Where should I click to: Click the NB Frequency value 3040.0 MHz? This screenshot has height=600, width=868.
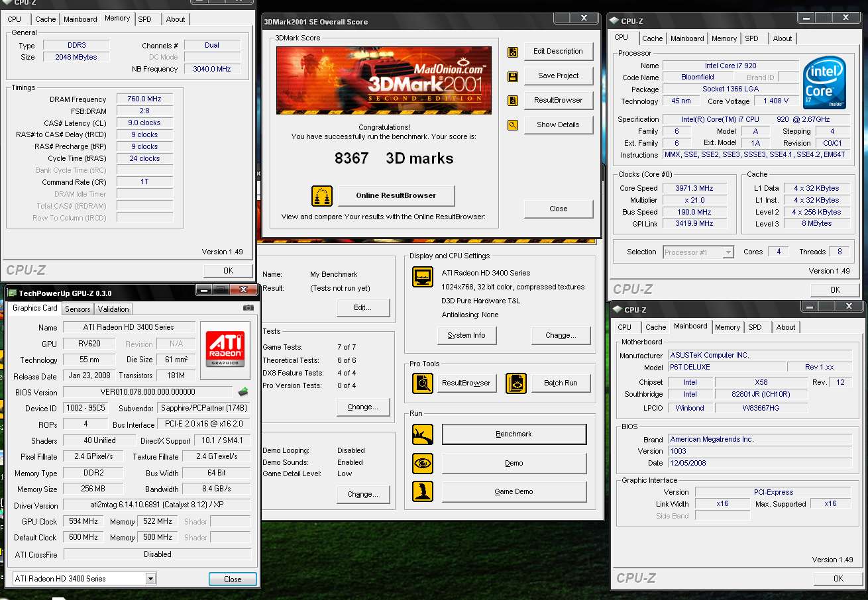pyautogui.click(x=212, y=69)
